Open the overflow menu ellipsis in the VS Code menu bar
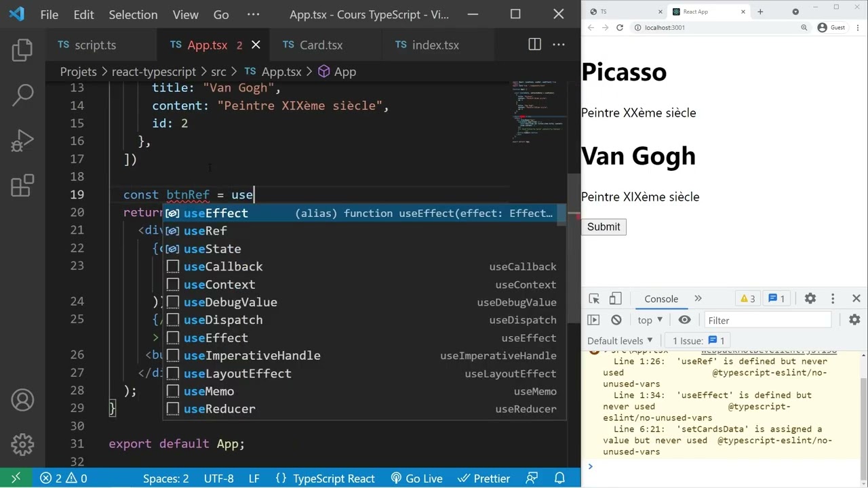Image resolution: width=868 pixels, height=488 pixels. pyautogui.click(x=253, y=14)
